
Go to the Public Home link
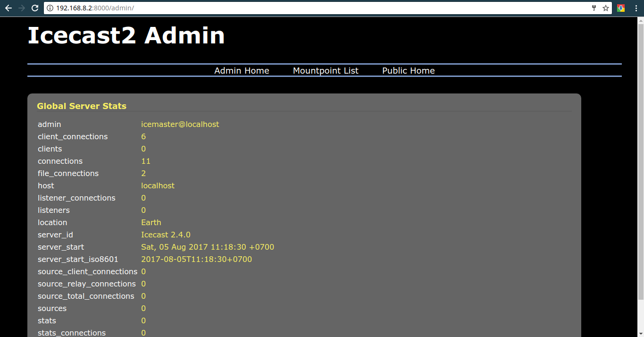point(409,71)
